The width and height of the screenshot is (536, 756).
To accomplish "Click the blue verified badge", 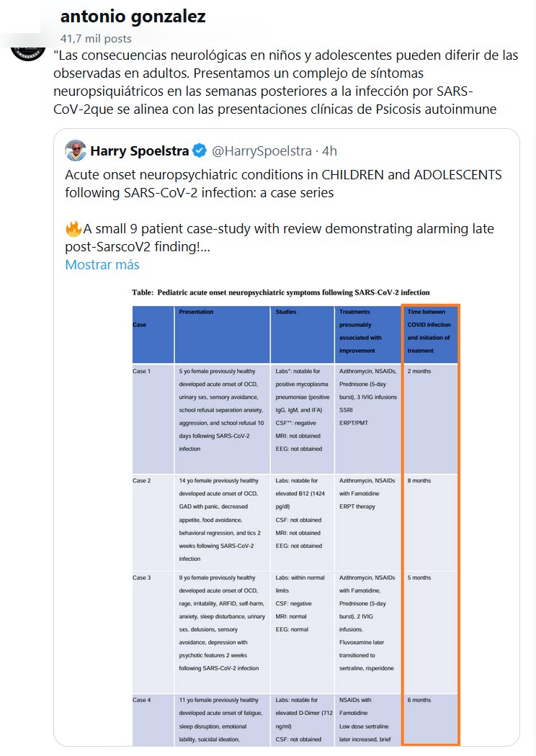I will pos(200,151).
